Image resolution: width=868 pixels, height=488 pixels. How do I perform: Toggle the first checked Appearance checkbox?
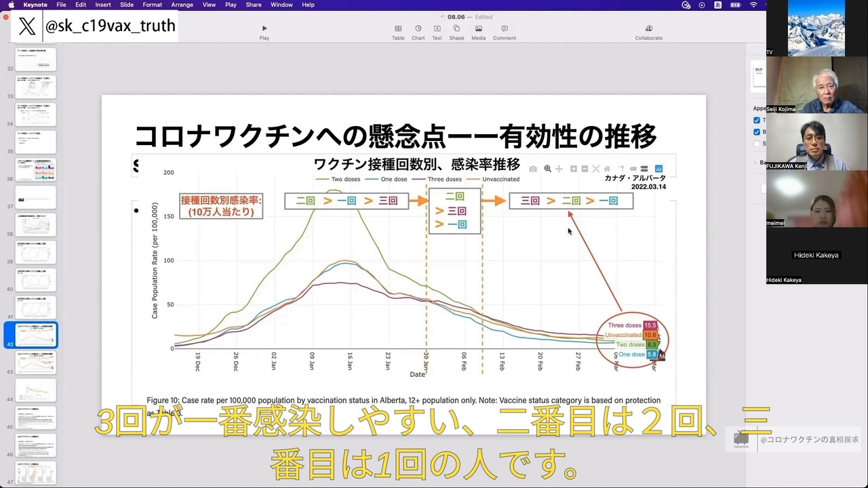757,121
